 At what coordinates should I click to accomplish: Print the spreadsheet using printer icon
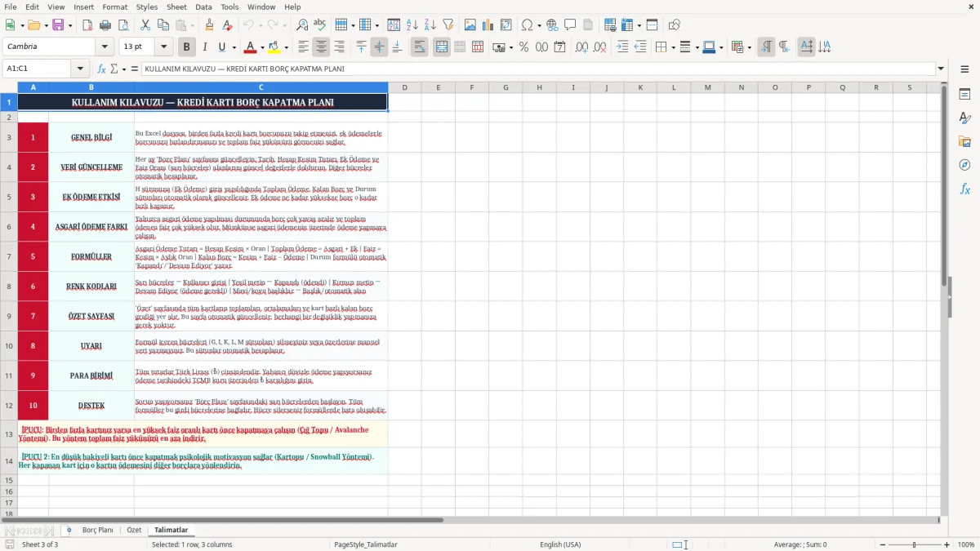(105, 25)
